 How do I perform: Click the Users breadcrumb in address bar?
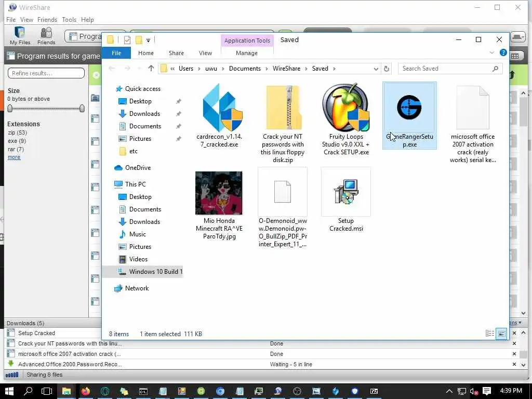tap(186, 69)
